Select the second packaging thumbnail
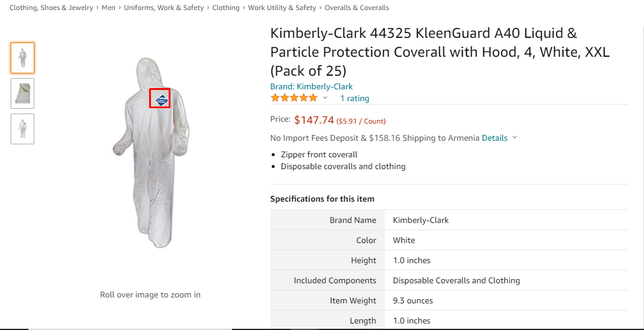This screenshot has height=330, width=644. coord(22,93)
